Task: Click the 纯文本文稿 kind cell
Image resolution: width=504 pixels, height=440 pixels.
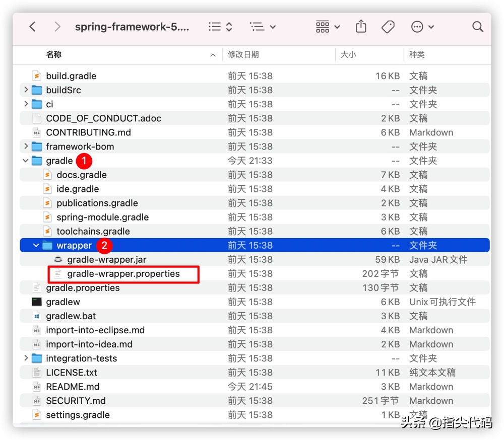Action: coord(432,373)
